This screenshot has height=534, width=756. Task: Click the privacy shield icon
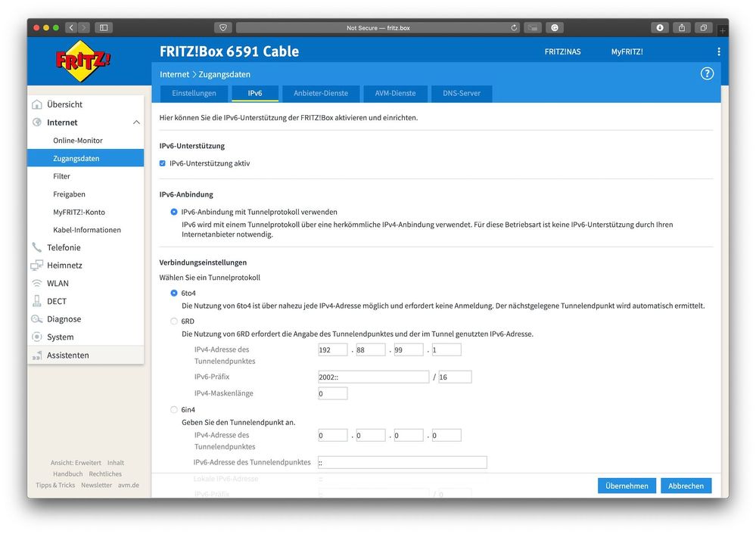[x=222, y=28]
